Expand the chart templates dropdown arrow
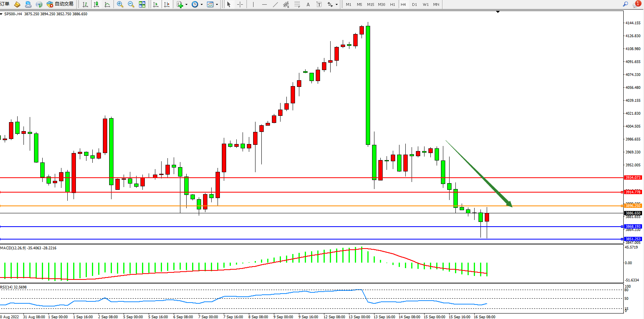This screenshot has height=319, width=644. click(217, 5)
